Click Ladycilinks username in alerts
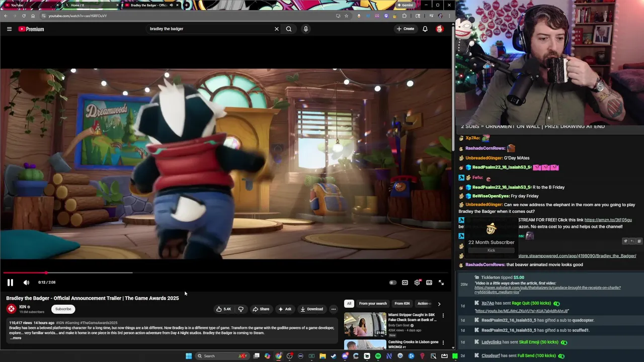This screenshot has height=362, width=644. 491,342
